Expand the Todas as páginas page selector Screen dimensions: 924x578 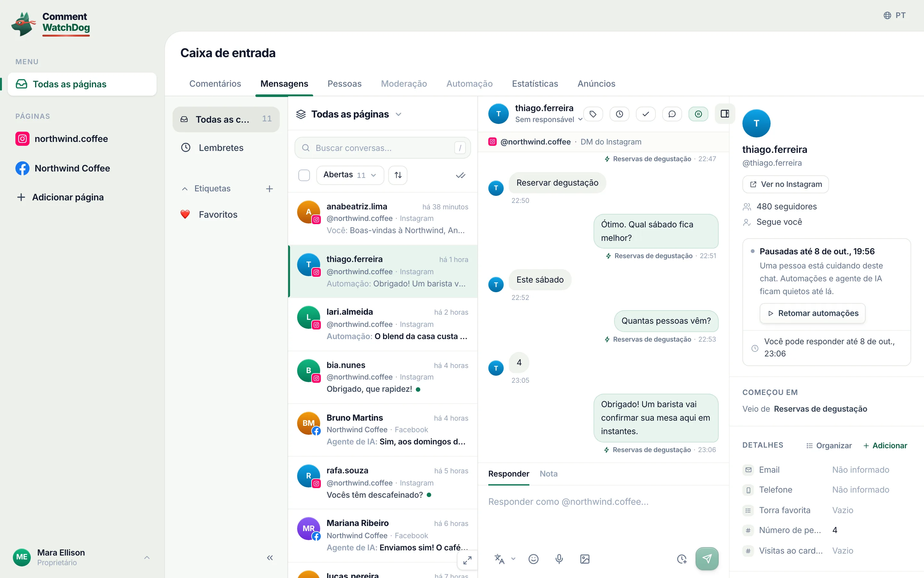pyautogui.click(x=349, y=114)
